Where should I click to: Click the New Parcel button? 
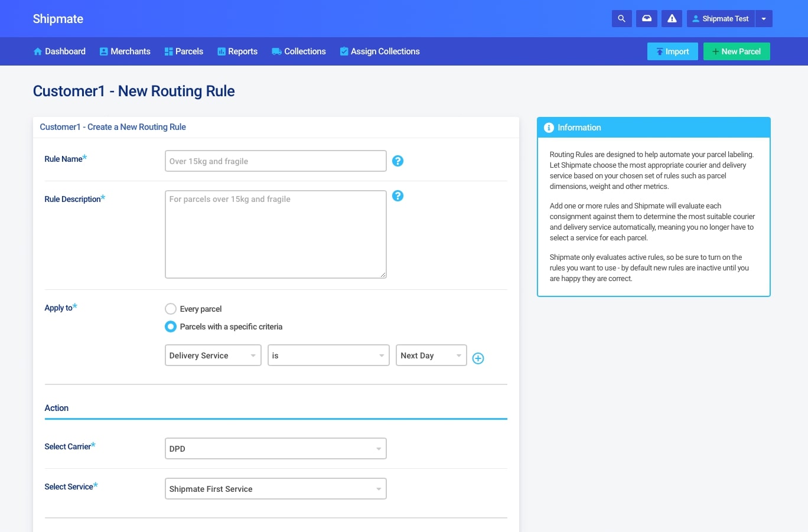(737, 51)
